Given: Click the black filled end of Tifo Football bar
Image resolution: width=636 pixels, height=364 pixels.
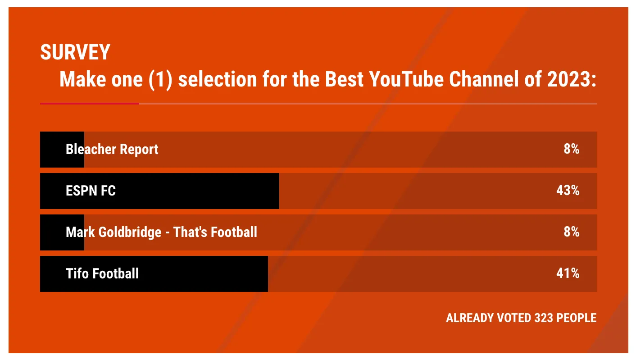Looking at the screenshot, I should 254,274.
